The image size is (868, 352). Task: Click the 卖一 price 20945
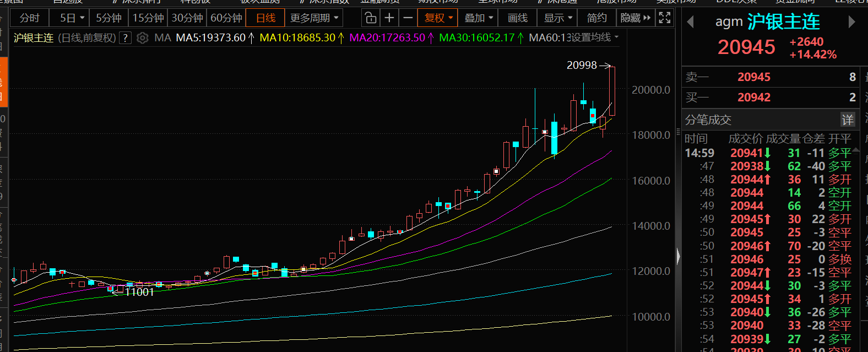pos(754,77)
